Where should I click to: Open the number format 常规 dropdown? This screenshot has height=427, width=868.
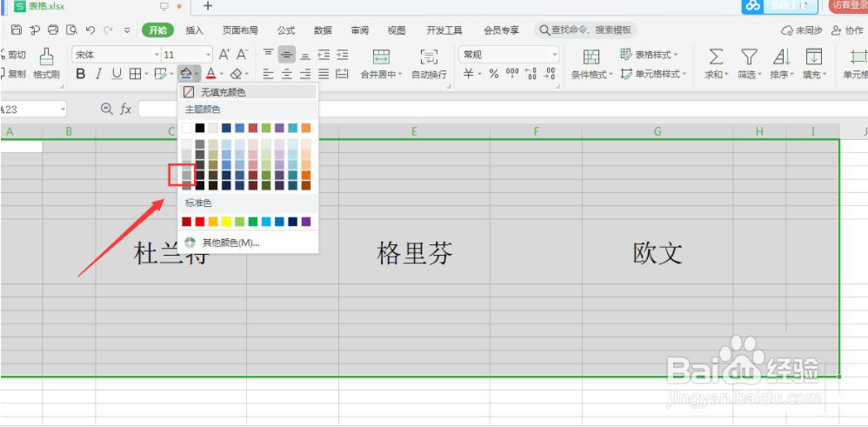point(554,55)
